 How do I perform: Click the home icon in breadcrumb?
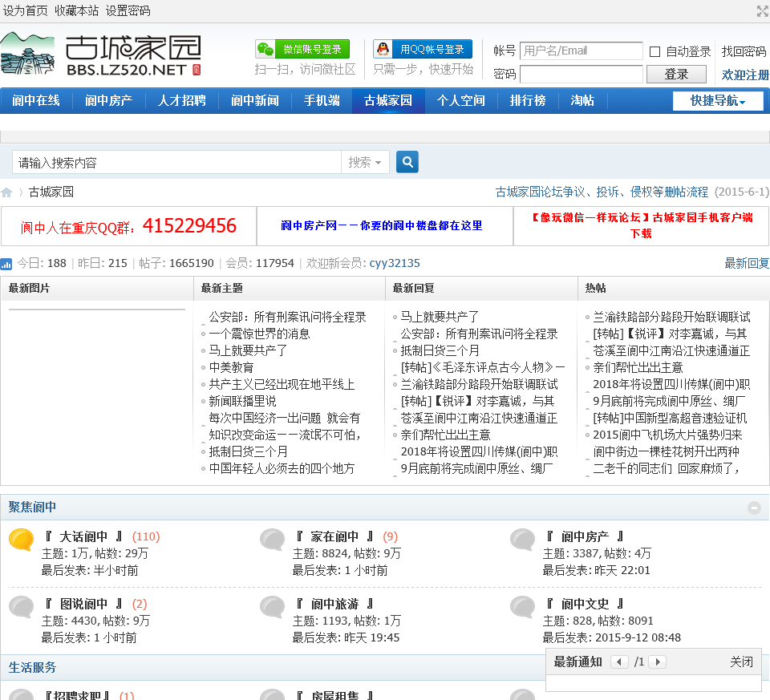tap(6, 192)
